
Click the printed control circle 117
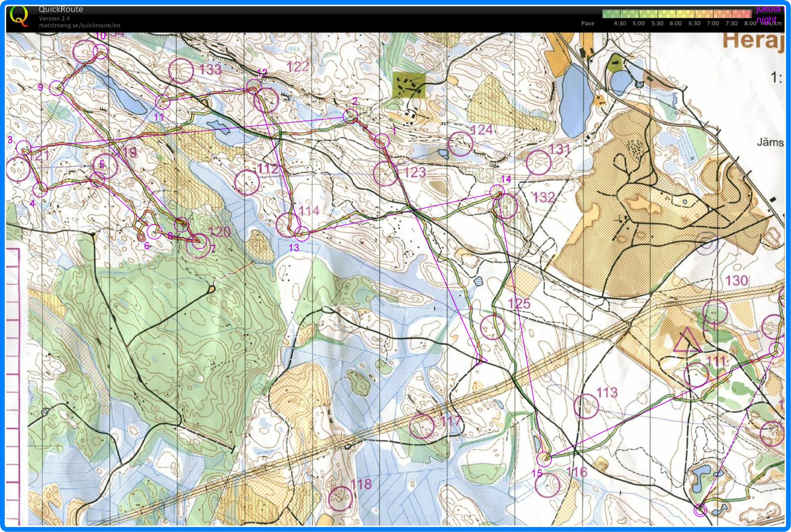[422, 426]
